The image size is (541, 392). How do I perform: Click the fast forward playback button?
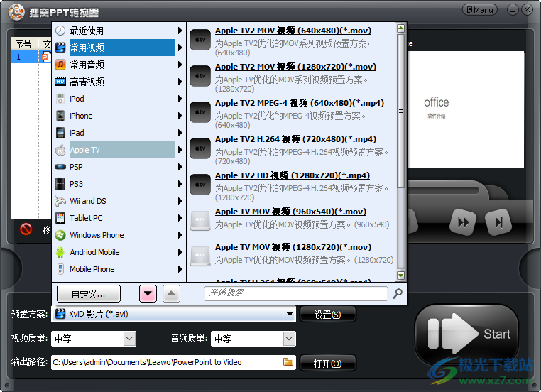pos(463,222)
